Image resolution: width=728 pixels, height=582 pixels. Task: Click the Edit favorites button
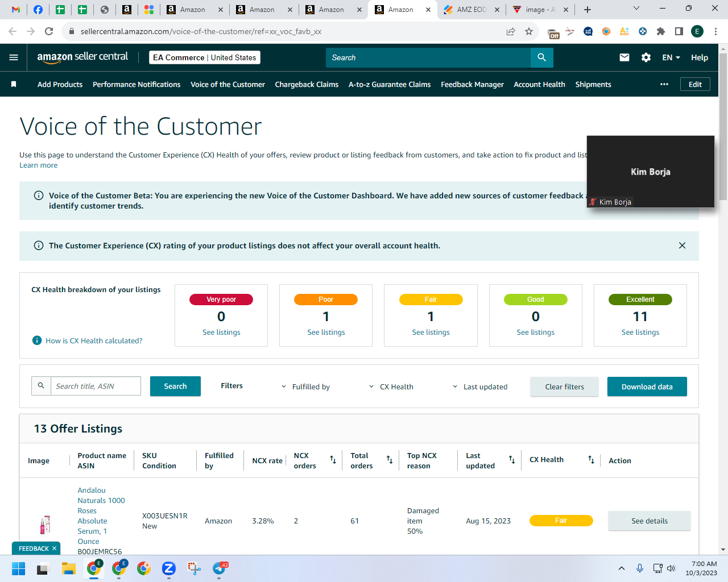click(x=695, y=84)
